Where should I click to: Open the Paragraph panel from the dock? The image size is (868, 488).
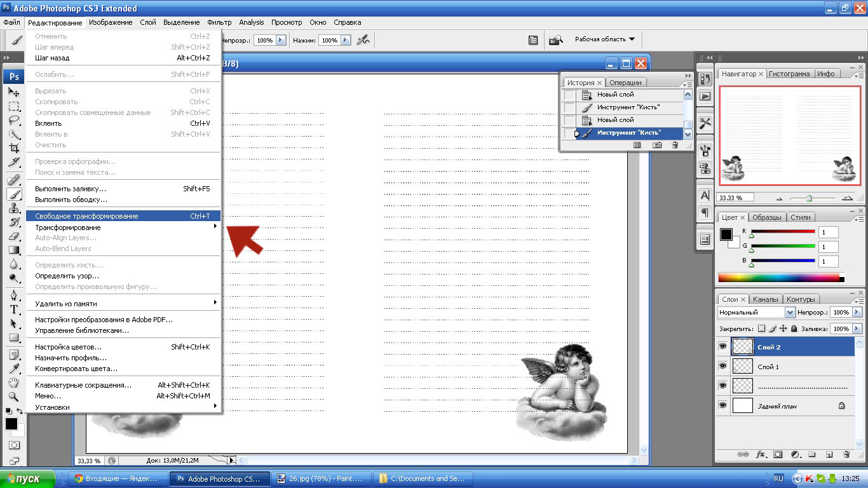click(705, 212)
